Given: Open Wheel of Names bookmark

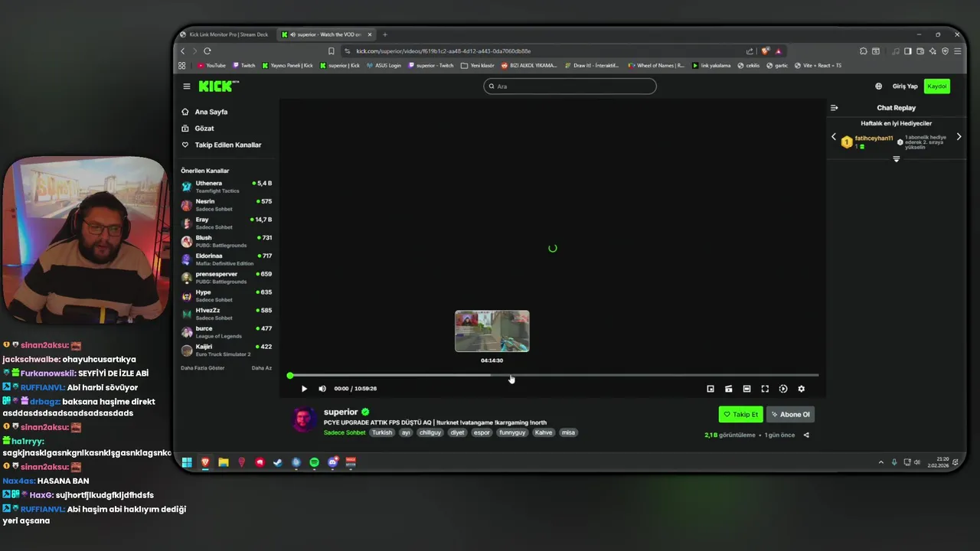Looking at the screenshot, I should point(657,66).
